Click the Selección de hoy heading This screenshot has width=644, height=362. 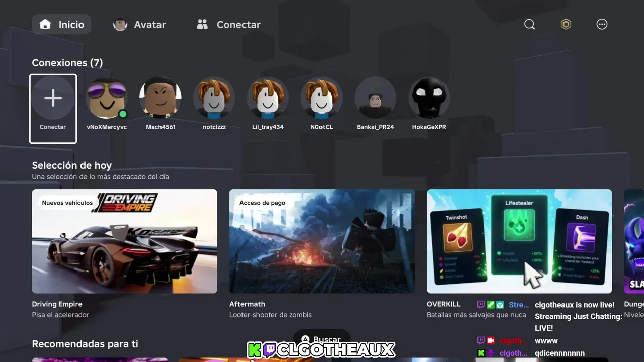72,165
